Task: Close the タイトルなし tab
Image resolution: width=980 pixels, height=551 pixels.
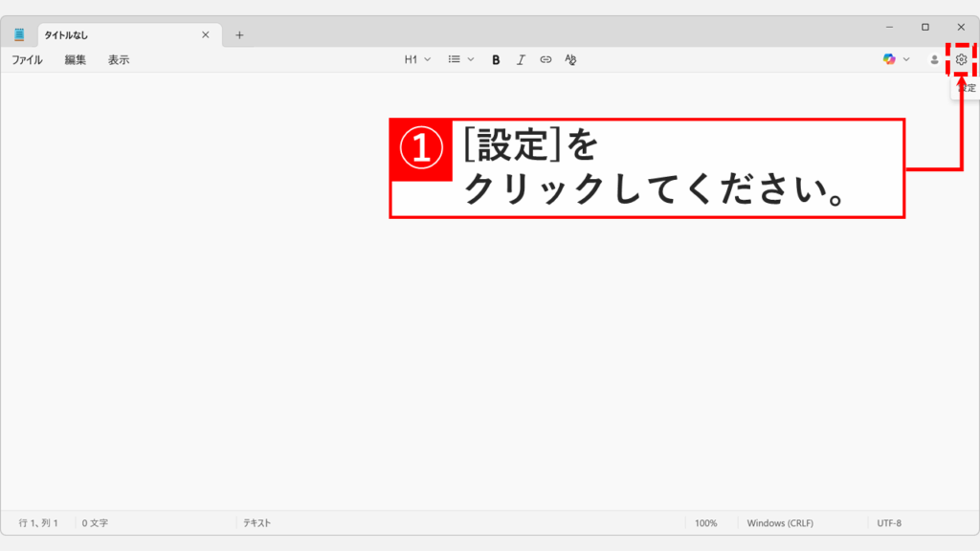Action: (x=205, y=33)
